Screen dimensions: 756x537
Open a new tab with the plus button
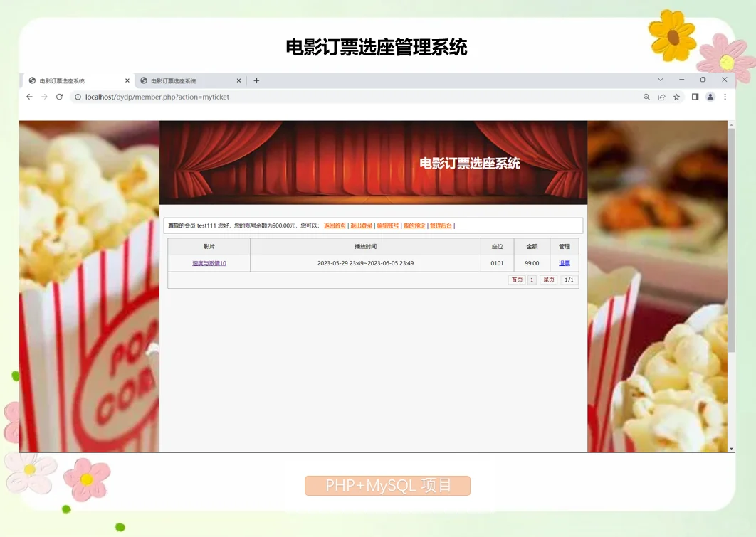click(x=256, y=80)
